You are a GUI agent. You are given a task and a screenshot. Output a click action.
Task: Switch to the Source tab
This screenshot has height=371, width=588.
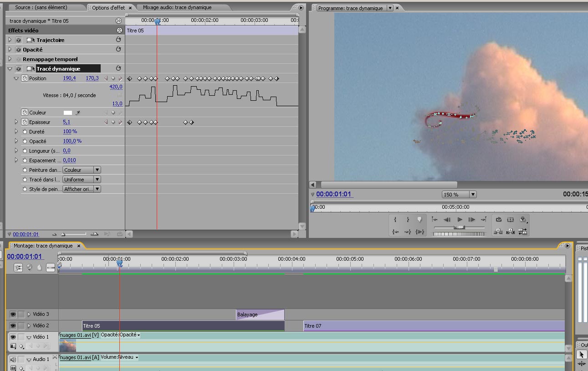(x=41, y=7)
